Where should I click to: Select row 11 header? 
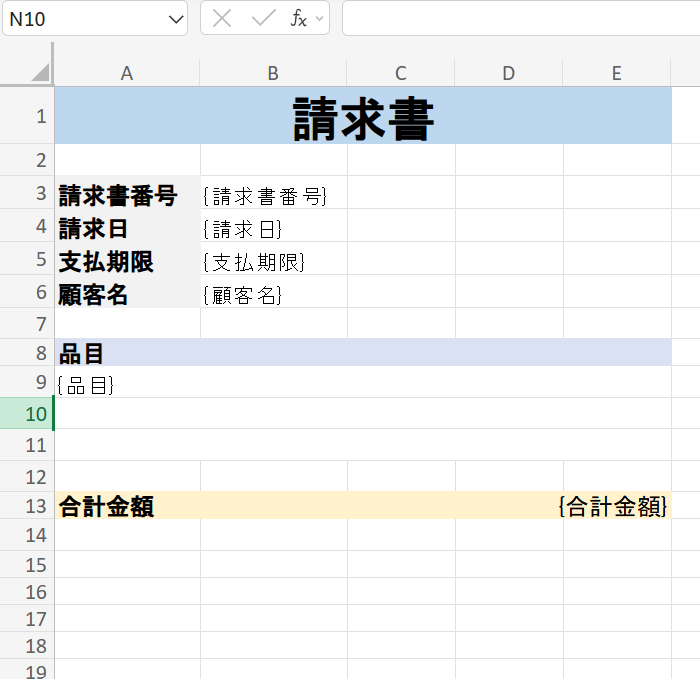27,445
